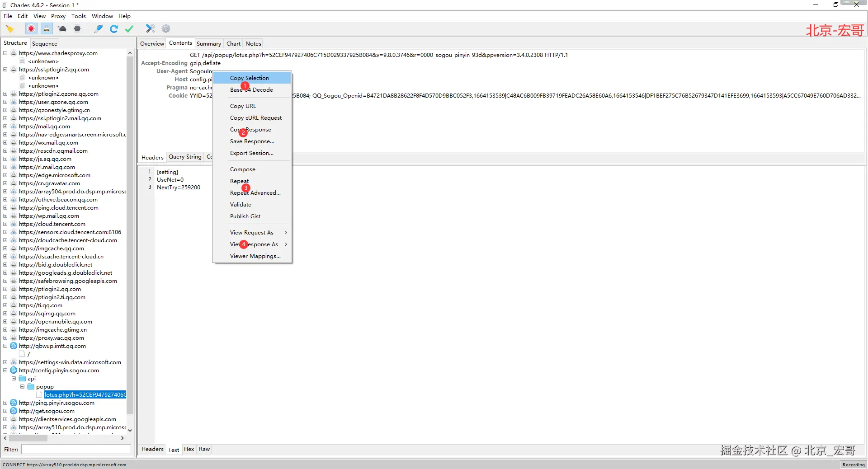Screen dimensions: 868x469
Task: Collapse the api folder node
Action: (14, 379)
